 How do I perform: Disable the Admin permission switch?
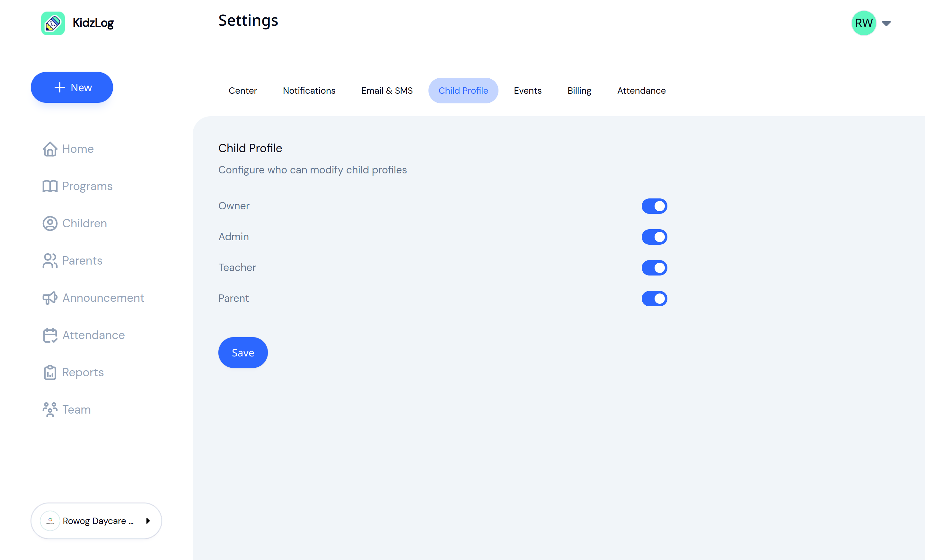click(x=654, y=237)
